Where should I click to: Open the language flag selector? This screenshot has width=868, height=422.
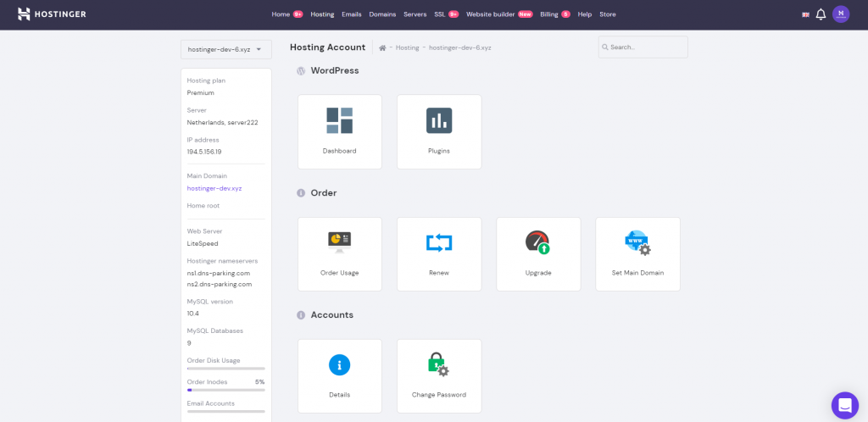coord(805,15)
